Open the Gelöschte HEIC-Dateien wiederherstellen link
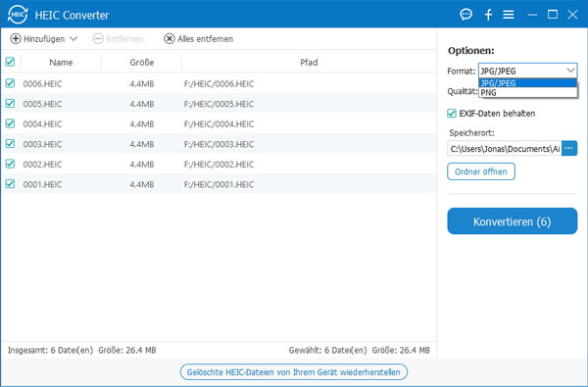 [294, 372]
